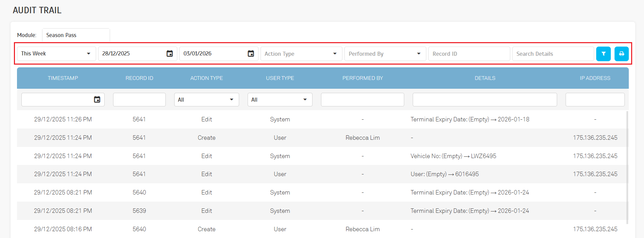The image size is (644, 238).
Task: Click the Record ID search field
Action: (469, 54)
